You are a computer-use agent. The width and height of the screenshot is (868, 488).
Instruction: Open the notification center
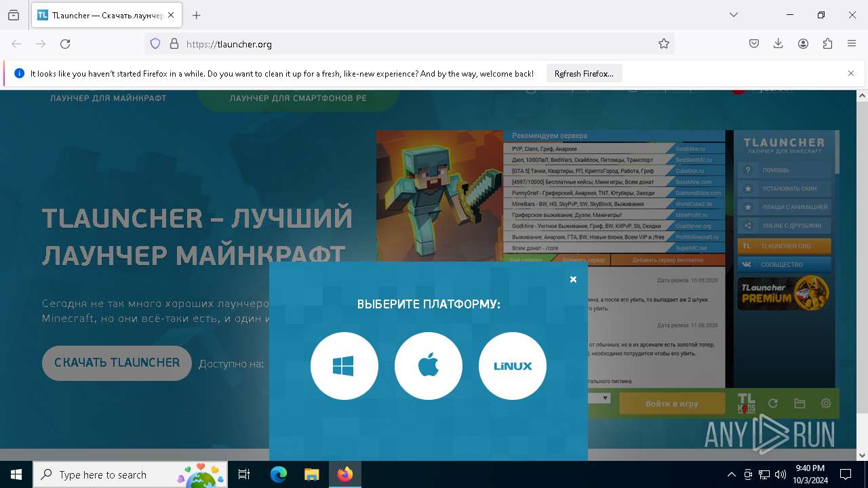[x=846, y=474]
